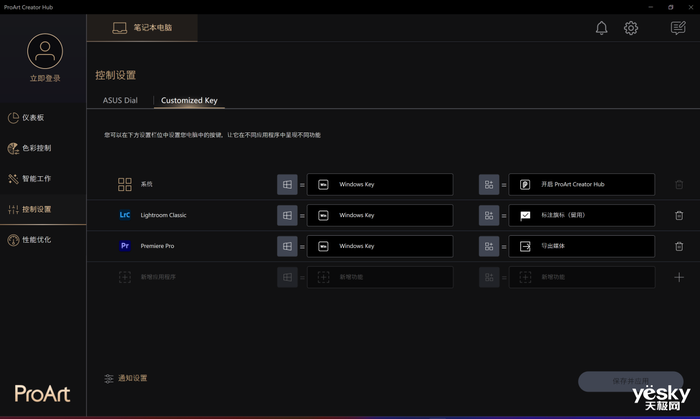Open Windows Key dropdown in 系统 row
This screenshot has width=700, height=419.
380,185
